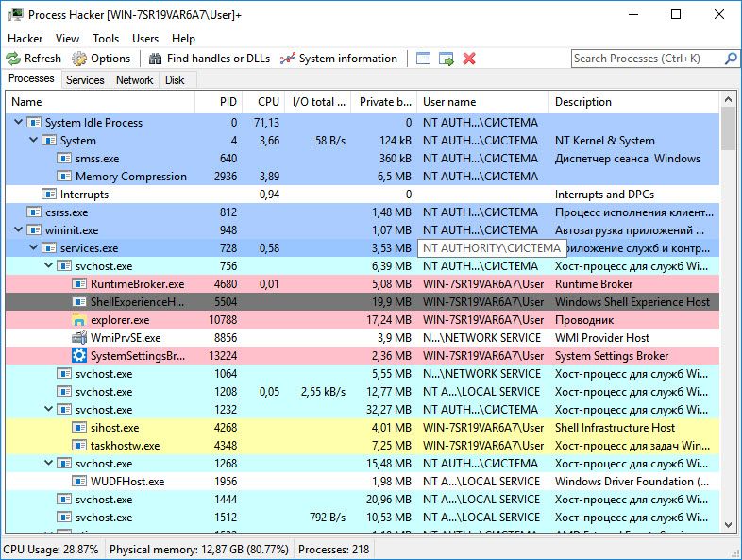Open the Hacker menu
Viewport: 742px width, 560px height.
coord(25,39)
